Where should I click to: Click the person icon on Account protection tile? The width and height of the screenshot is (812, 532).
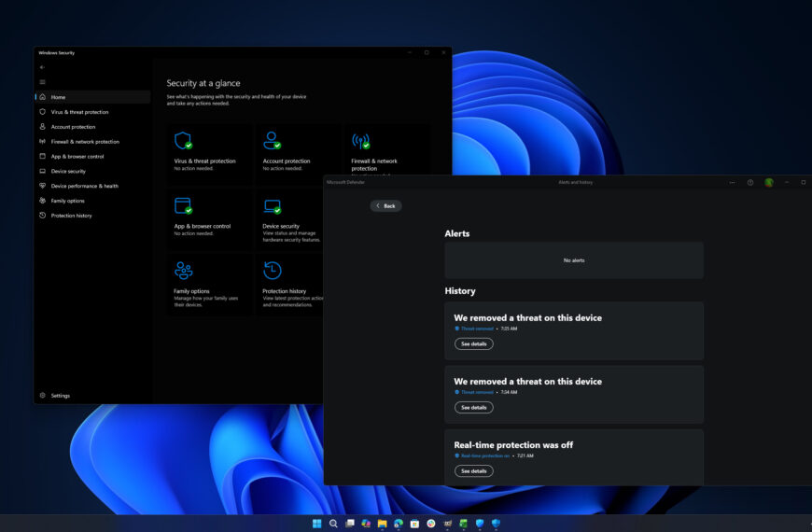coord(272,140)
